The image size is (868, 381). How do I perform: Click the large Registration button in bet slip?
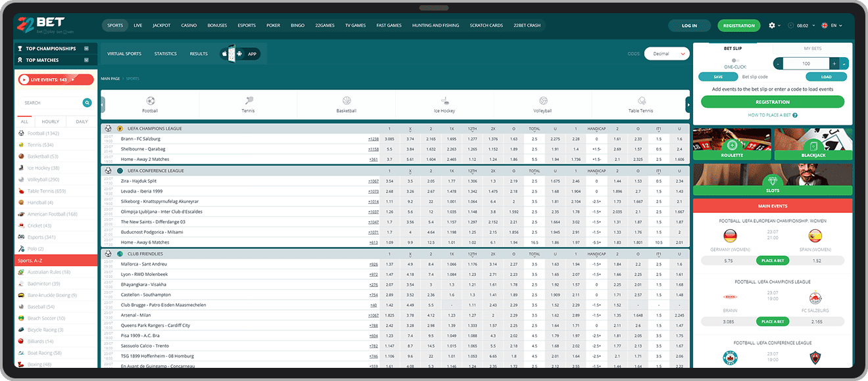773,102
